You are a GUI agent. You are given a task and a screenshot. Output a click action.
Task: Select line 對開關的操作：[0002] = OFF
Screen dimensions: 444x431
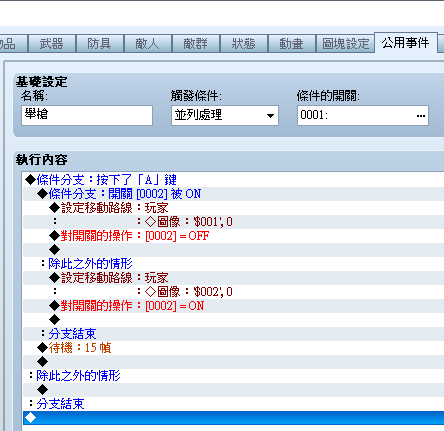(x=233, y=236)
